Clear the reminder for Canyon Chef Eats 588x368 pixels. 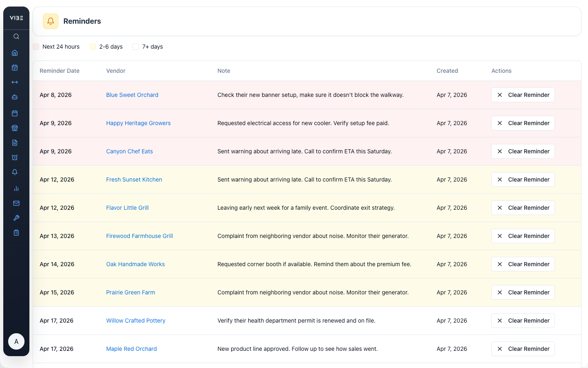click(523, 151)
